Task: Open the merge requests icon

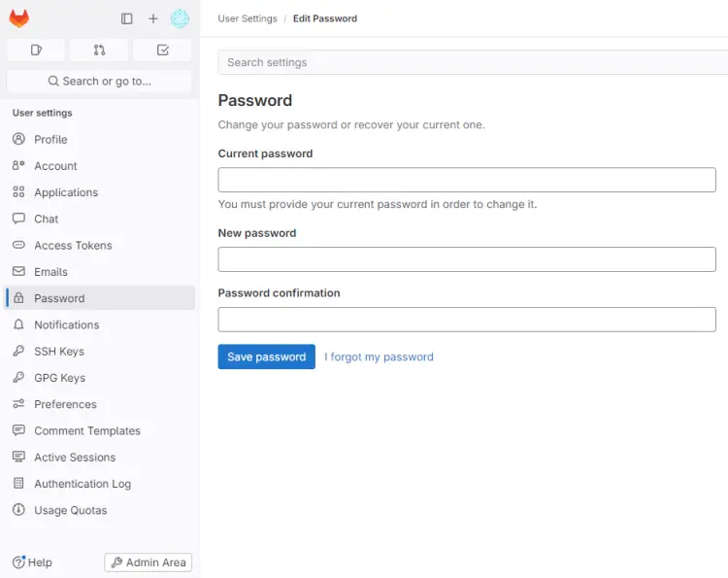Action: click(99, 50)
